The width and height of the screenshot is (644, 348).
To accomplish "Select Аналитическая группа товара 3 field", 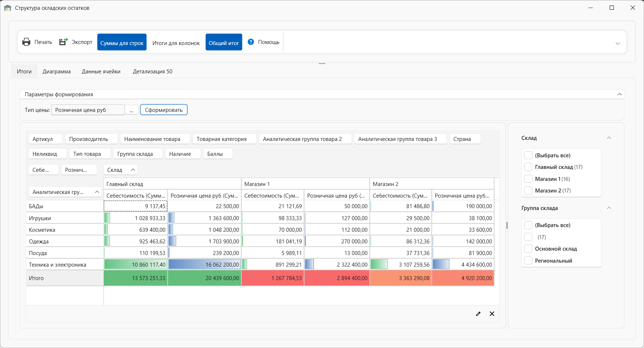I will pyautogui.click(x=401, y=139).
